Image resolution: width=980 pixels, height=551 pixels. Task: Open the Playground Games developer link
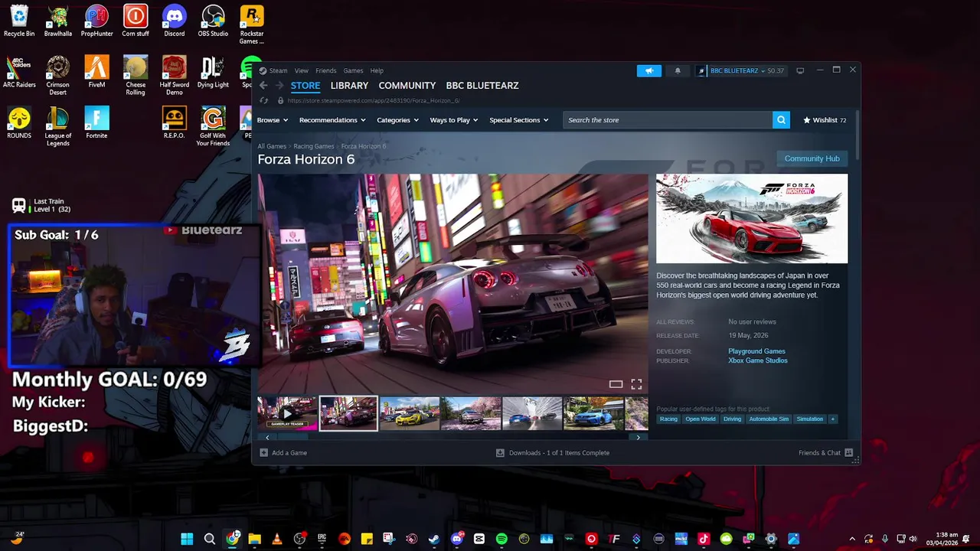pos(756,351)
